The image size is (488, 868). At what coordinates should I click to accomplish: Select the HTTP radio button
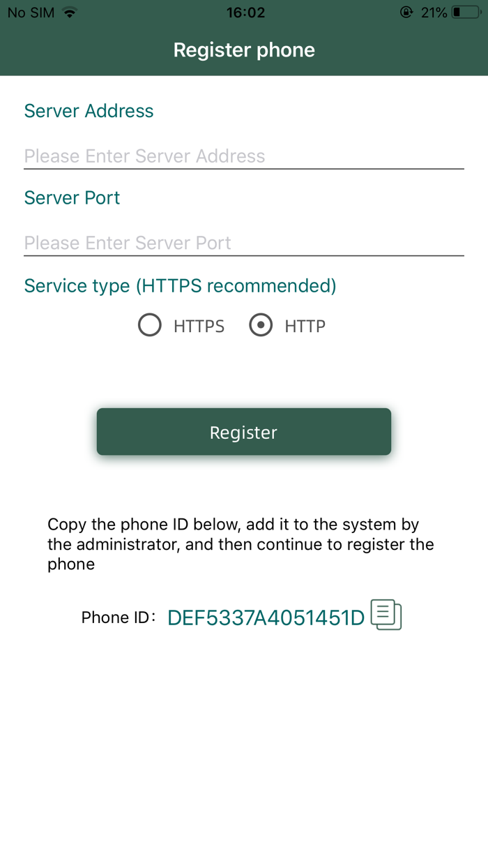coord(261,325)
